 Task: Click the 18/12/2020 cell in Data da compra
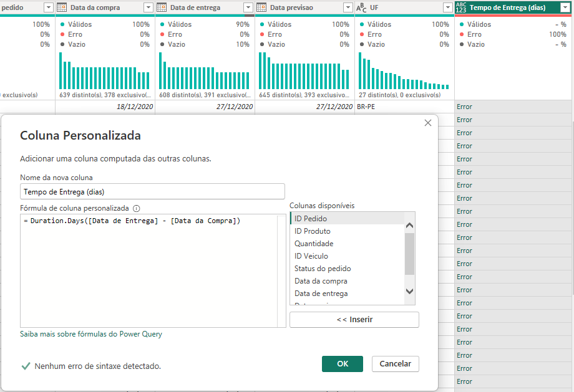click(x=105, y=107)
